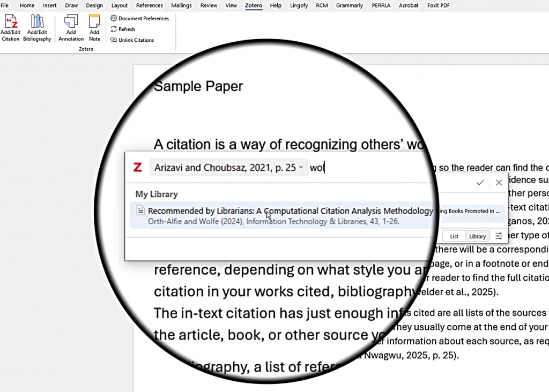Switch citation dialog to Library mode

[477, 236]
